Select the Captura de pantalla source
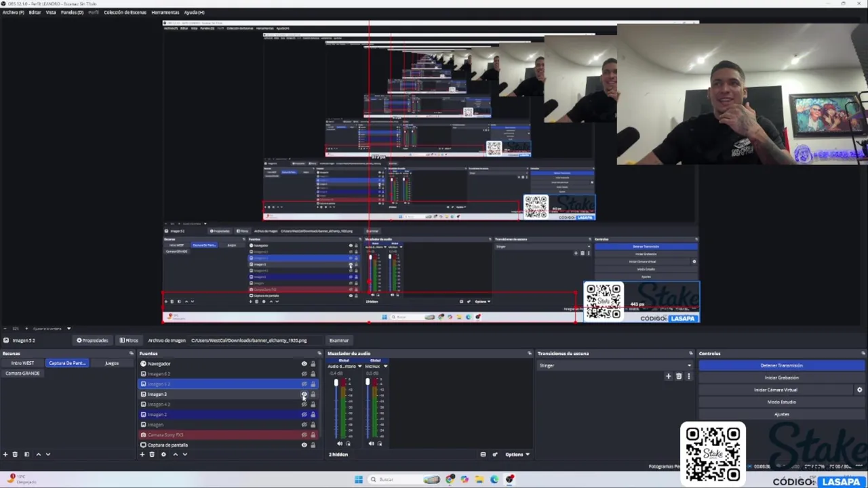 [227, 445]
